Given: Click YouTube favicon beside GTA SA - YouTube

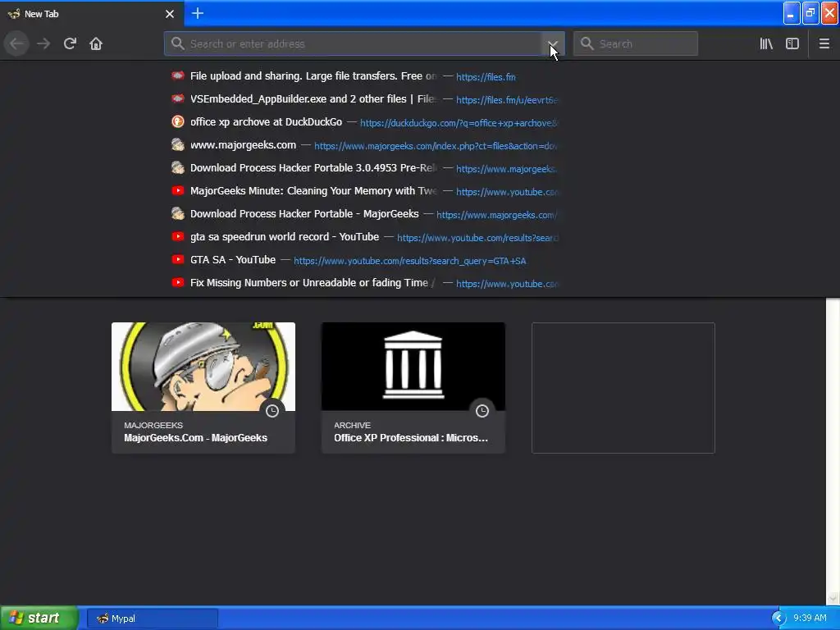Looking at the screenshot, I should click(178, 260).
